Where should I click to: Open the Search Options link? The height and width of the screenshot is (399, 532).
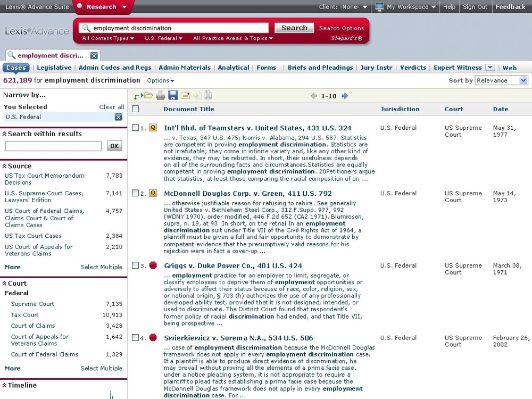[342, 28]
